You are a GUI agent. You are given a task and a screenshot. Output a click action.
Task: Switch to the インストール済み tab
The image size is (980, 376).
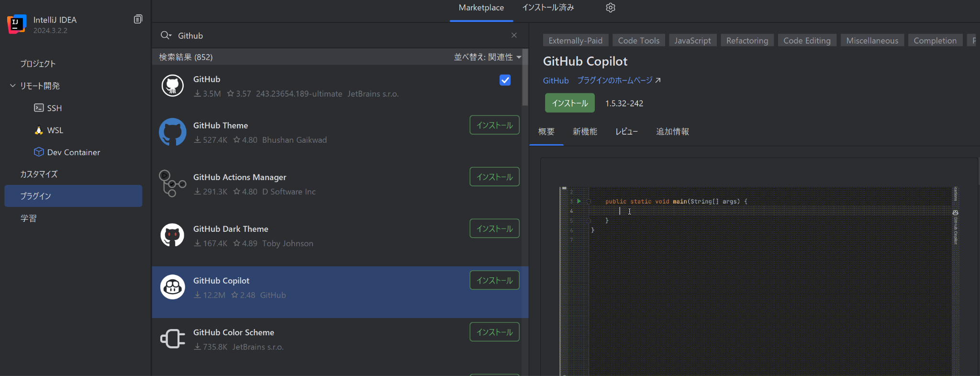pos(548,8)
